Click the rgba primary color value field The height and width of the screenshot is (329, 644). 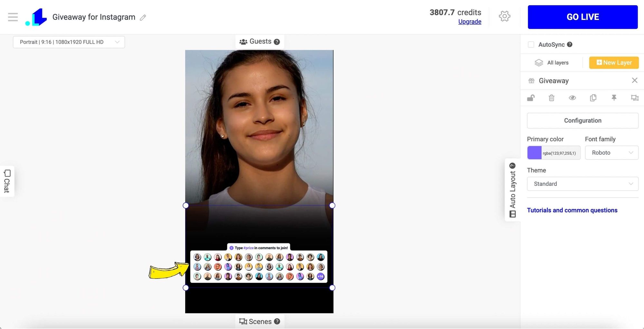pyautogui.click(x=561, y=153)
